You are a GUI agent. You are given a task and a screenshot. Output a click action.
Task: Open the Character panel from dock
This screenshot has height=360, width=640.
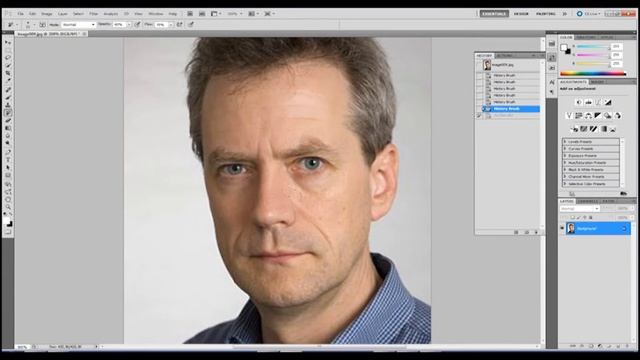pos(552,82)
